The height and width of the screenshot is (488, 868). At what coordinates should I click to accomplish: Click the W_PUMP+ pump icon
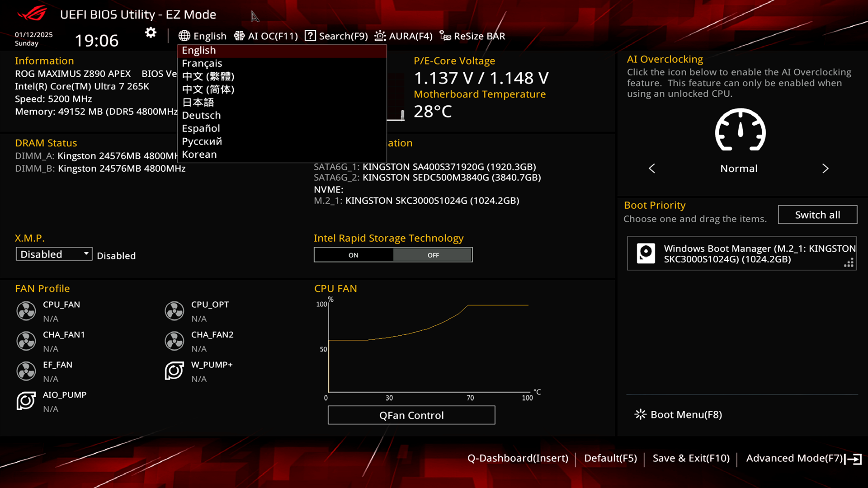coord(174,371)
